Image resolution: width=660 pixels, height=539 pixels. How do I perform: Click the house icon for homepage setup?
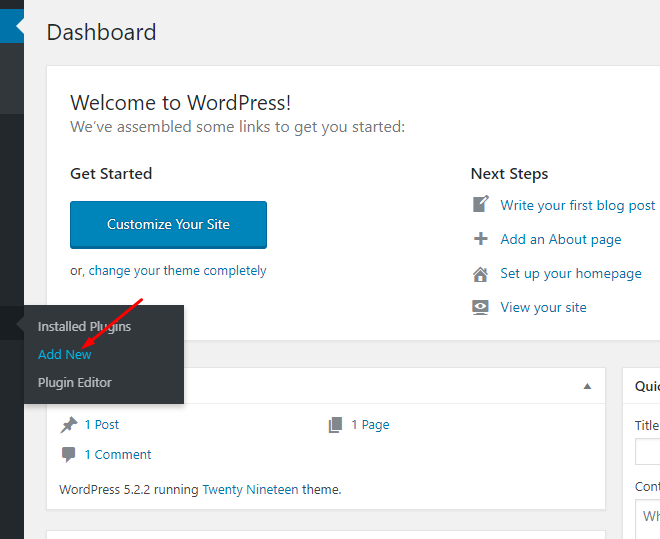[x=480, y=274]
